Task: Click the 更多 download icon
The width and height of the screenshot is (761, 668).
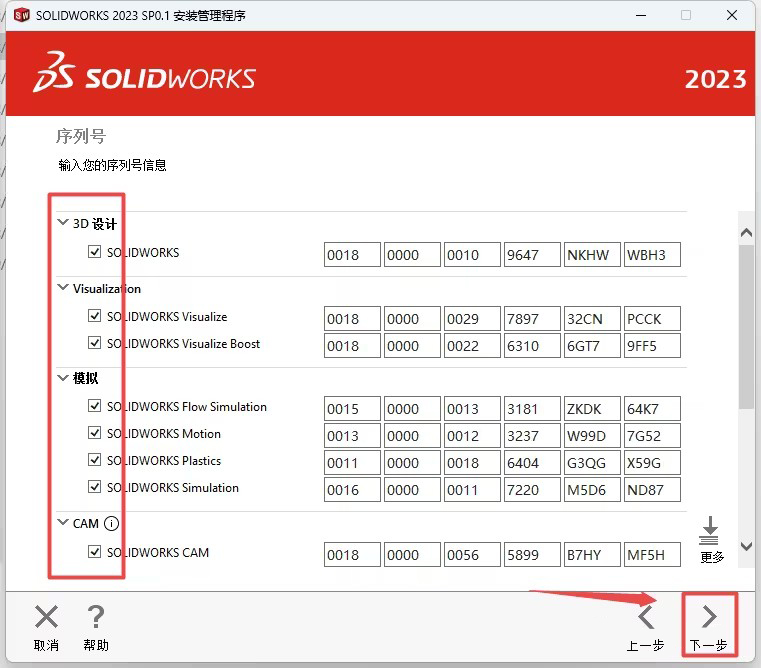Action: 710,530
